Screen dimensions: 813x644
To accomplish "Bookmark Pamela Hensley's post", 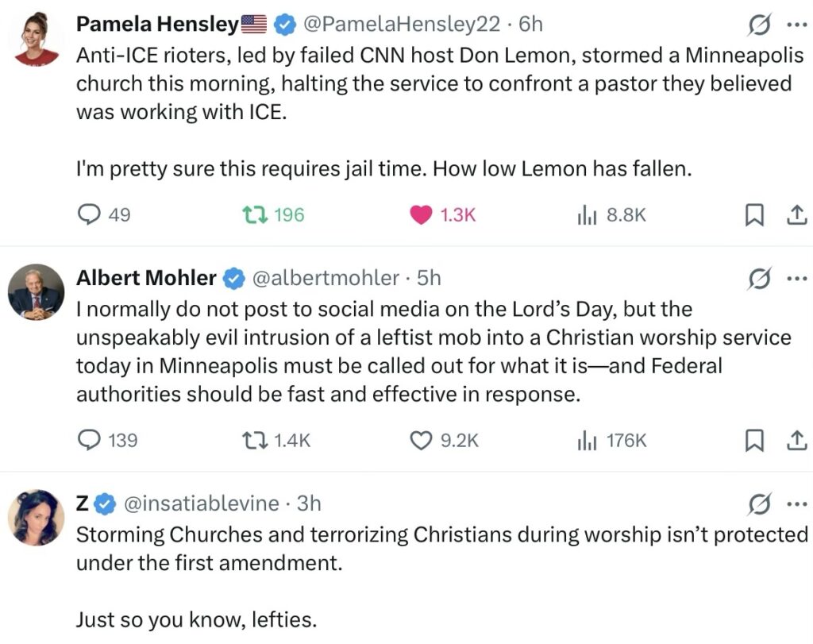I will pyautogui.click(x=754, y=214).
